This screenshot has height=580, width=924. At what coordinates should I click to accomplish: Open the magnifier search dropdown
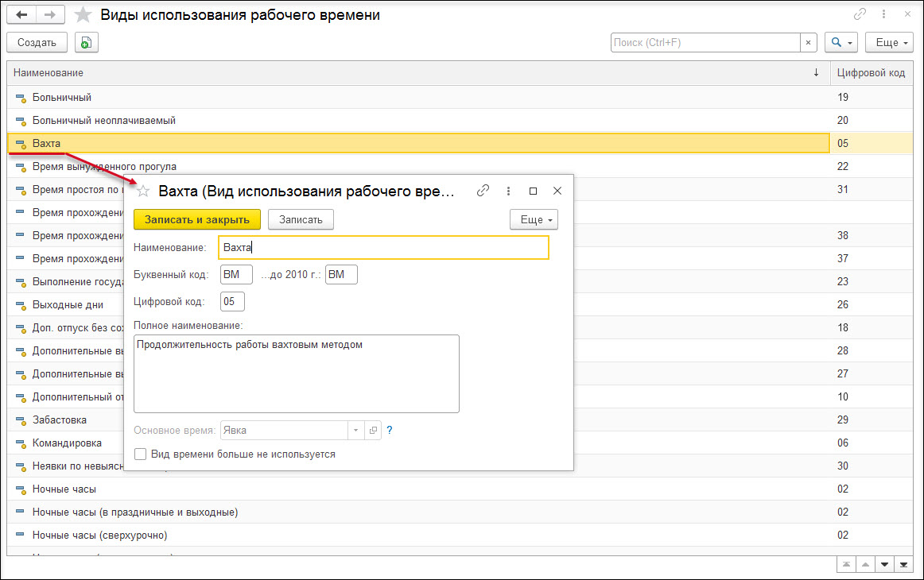point(841,43)
